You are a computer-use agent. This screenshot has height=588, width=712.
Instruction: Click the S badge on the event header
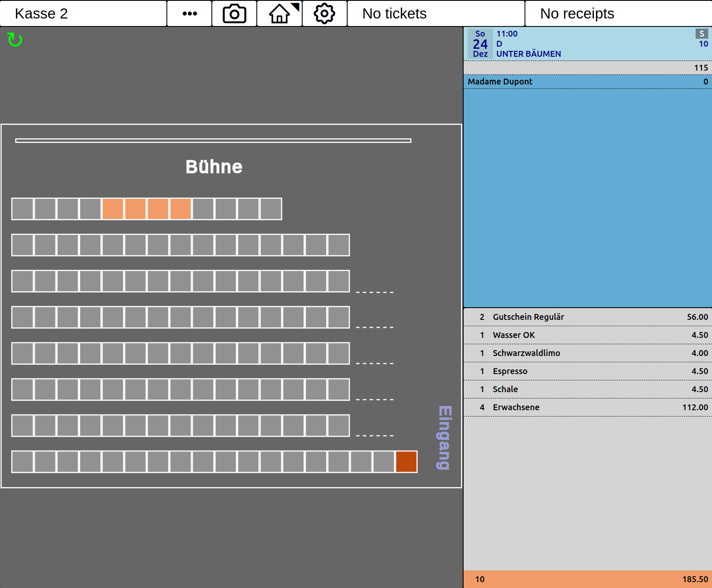[701, 34]
